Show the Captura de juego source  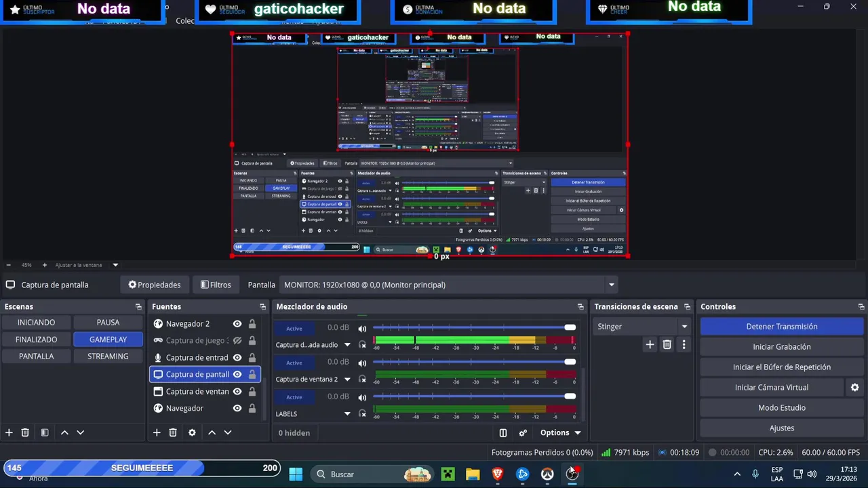tap(237, 341)
